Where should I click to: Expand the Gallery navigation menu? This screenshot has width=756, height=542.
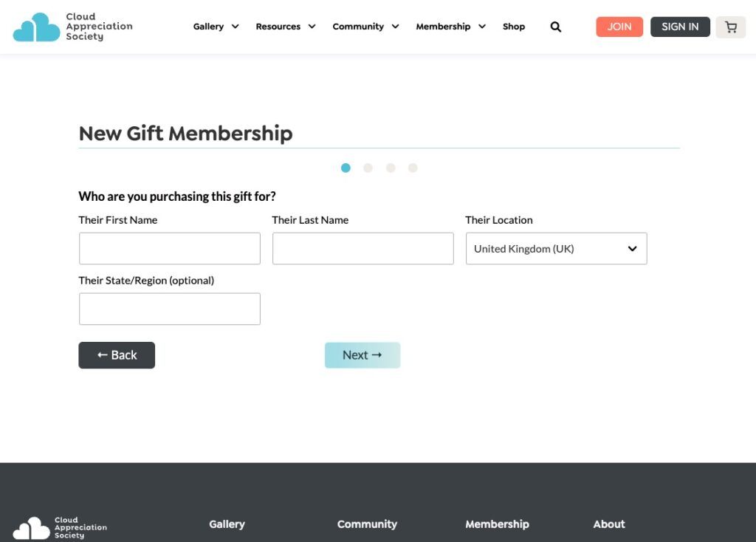pyautogui.click(x=216, y=27)
